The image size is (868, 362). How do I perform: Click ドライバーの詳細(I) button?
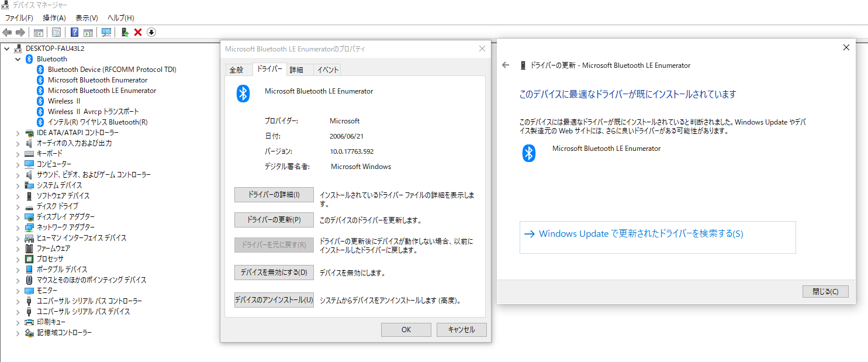(274, 195)
